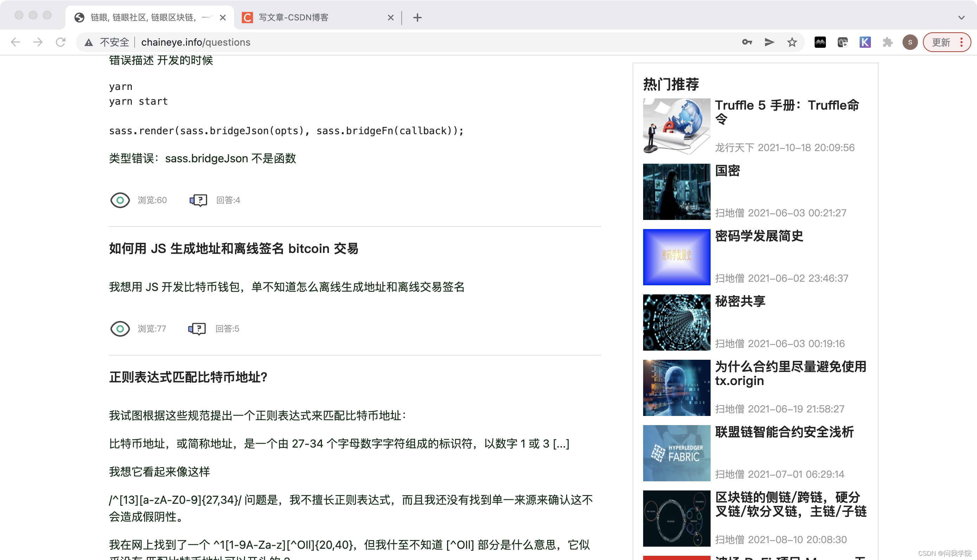Open the user profile avatar menu

click(x=910, y=42)
